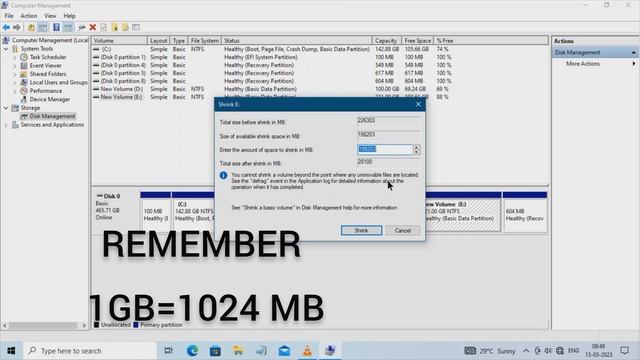Click the info icon in Shrink dialog

tap(223, 175)
